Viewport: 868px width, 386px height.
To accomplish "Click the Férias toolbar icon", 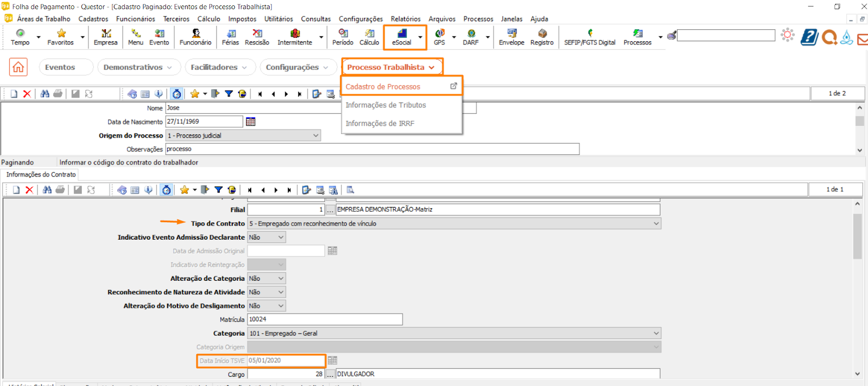I will coord(230,37).
